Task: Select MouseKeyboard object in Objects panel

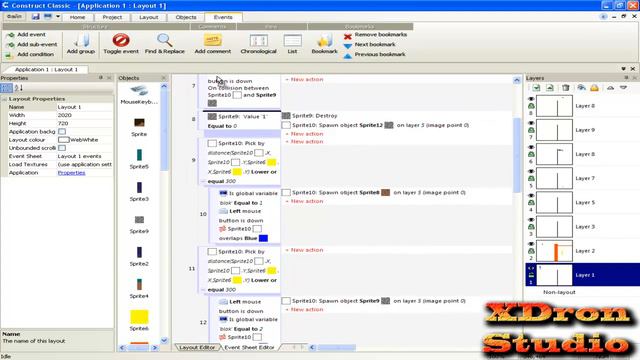Action: (x=139, y=95)
